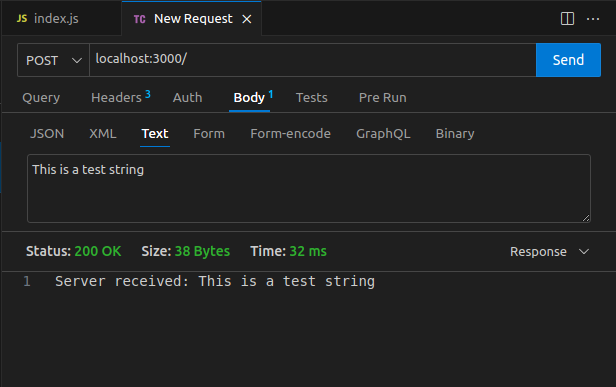The height and width of the screenshot is (387, 616).
Task: Click the Size 38 Bytes value
Action: click(x=202, y=251)
